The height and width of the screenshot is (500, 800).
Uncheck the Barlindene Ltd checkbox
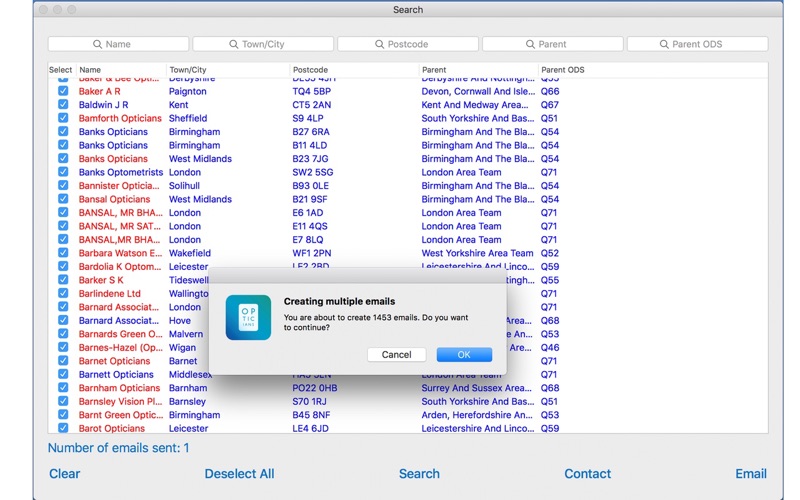coord(63,293)
